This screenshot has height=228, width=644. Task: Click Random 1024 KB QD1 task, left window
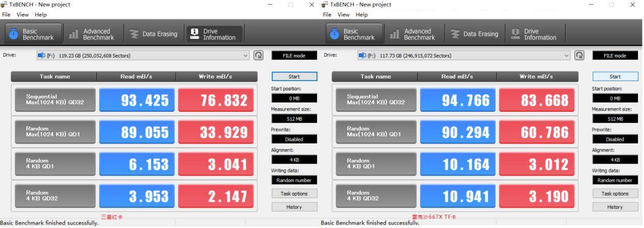55,132
